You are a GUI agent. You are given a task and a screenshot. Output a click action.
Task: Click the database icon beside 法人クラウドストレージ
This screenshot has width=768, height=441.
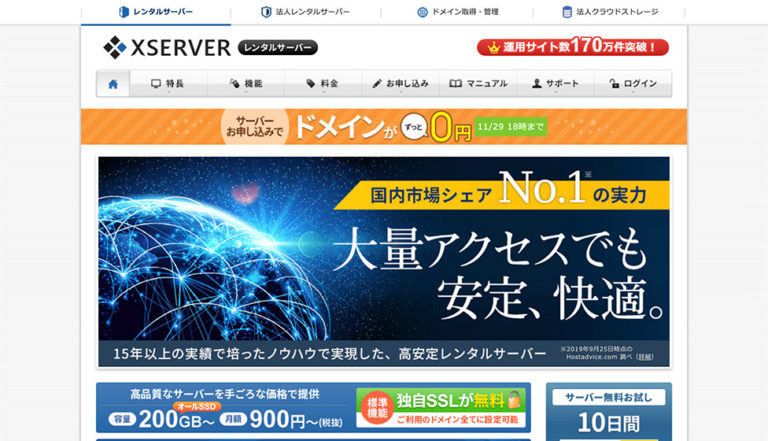pyautogui.click(x=567, y=12)
